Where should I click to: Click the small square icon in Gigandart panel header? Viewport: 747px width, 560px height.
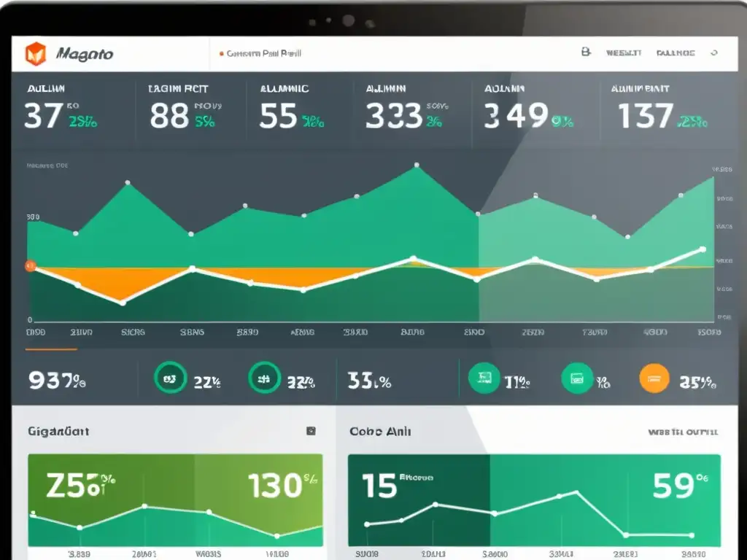click(x=311, y=431)
